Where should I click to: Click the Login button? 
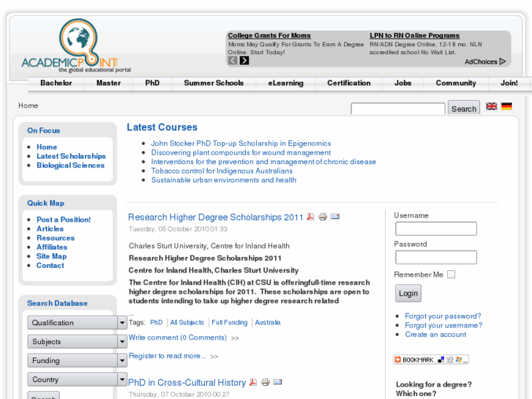click(x=408, y=294)
